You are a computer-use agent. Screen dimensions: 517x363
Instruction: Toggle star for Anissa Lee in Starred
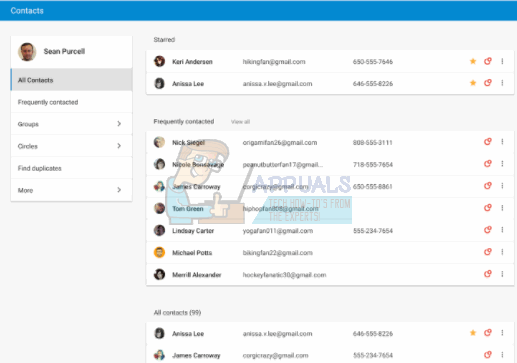click(473, 83)
